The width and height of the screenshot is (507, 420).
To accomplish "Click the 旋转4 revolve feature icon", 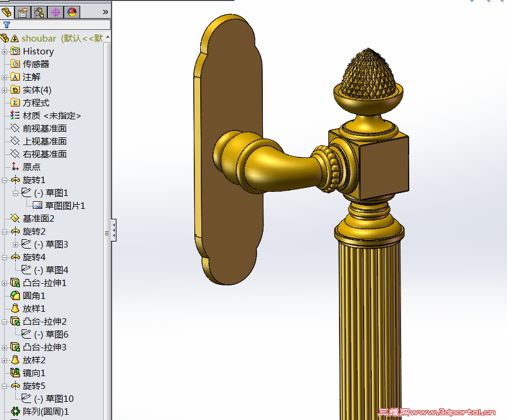I will click(15, 257).
